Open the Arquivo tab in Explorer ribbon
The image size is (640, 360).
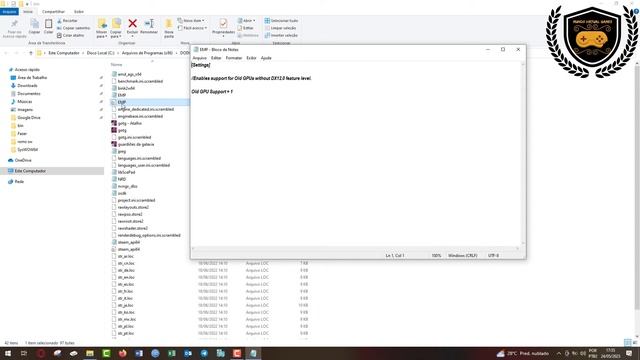click(x=9, y=11)
